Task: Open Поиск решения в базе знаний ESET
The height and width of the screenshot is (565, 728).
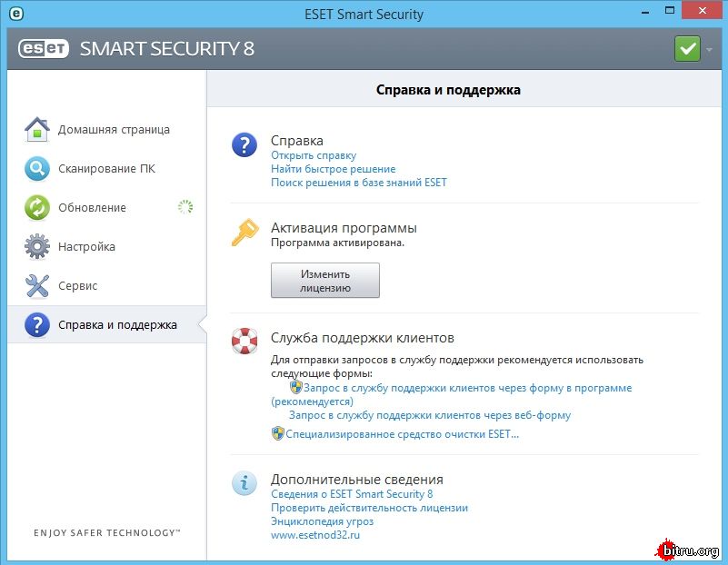Action: click(359, 183)
